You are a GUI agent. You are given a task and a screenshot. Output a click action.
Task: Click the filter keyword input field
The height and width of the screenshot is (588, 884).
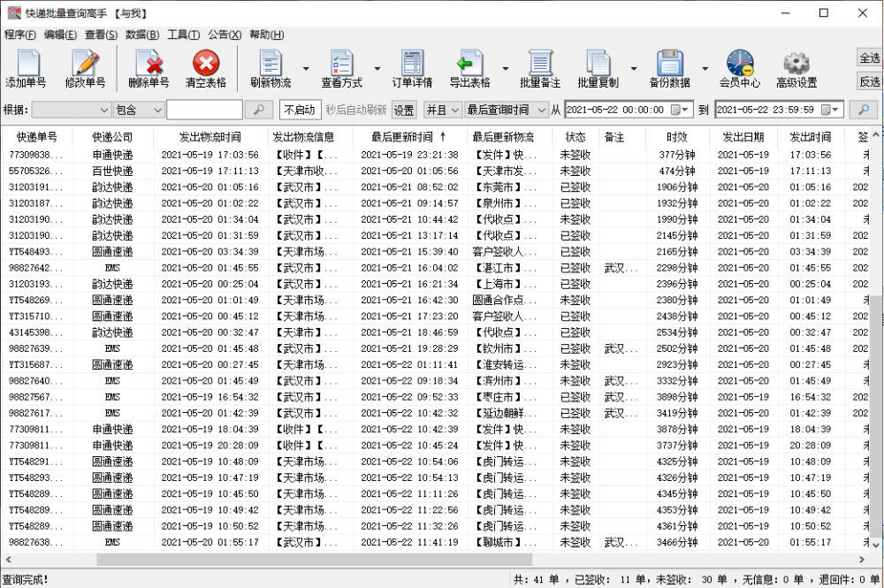205,110
